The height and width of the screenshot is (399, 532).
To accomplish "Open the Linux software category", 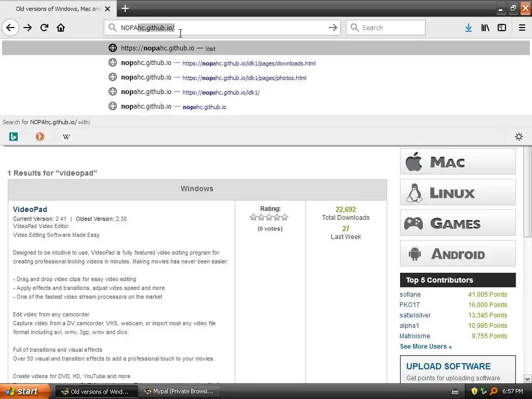I will tap(458, 192).
